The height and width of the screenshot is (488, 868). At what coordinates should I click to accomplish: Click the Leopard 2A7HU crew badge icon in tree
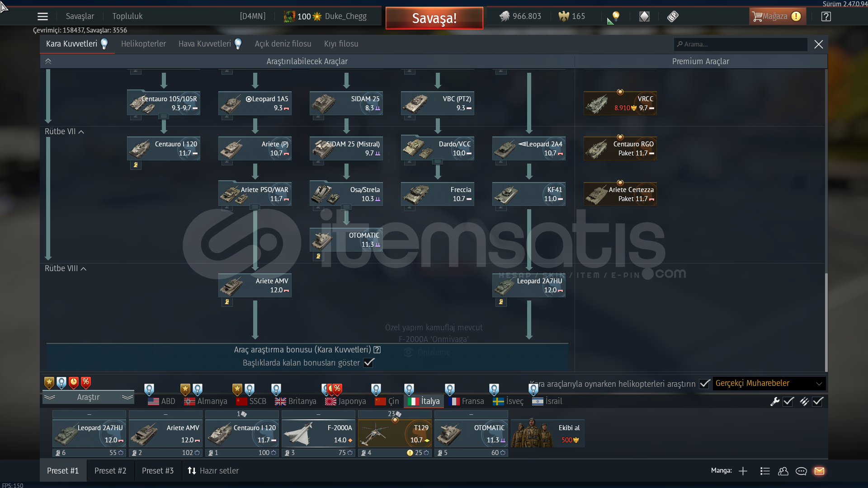(501, 302)
